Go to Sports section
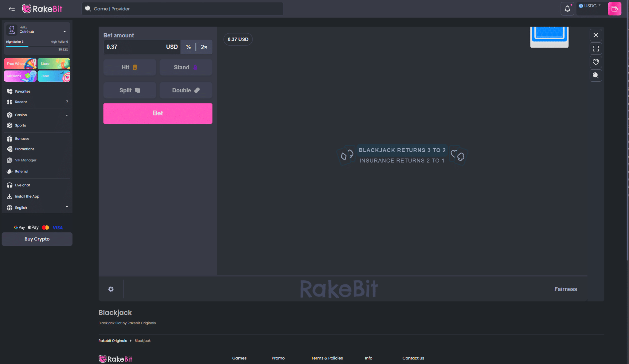This screenshot has height=364, width=629. tap(37, 126)
